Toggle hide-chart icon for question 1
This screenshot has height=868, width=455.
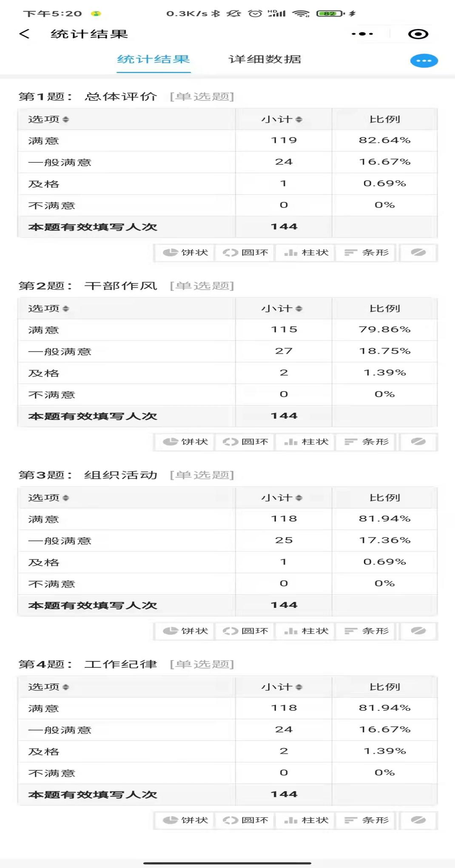[418, 252]
